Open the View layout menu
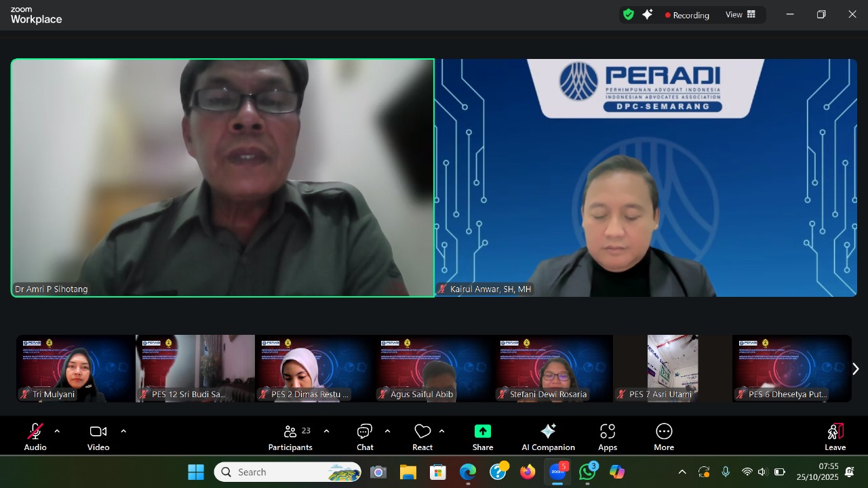The height and width of the screenshot is (488, 868). [x=741, y=15]
